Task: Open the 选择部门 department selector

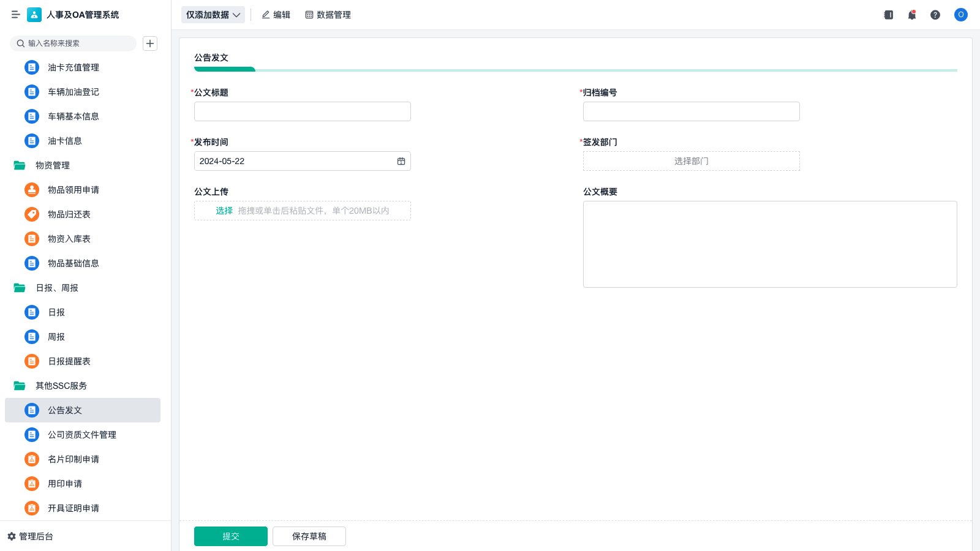Action: pos(691,161)
